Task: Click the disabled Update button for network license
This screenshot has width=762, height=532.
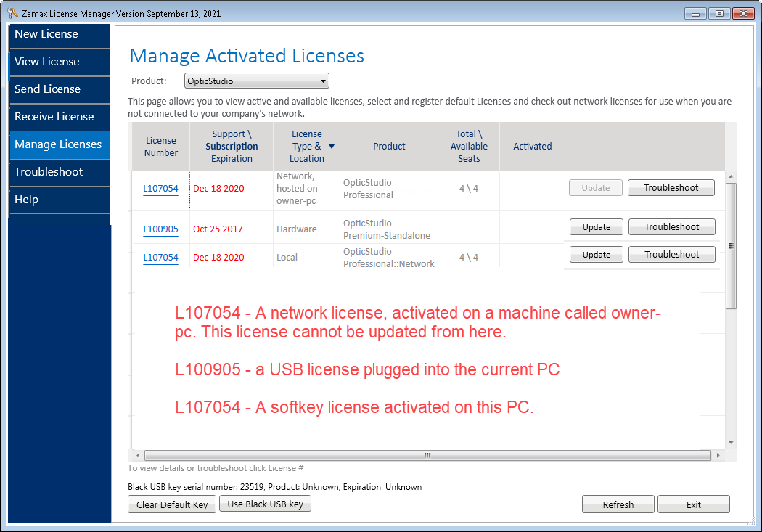Action: point(595,188)
